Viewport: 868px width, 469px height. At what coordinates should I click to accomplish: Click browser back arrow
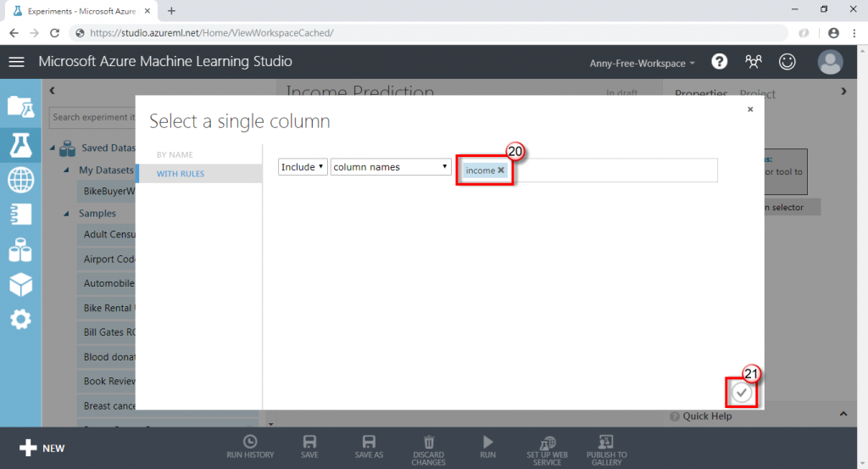click(14, 33)
